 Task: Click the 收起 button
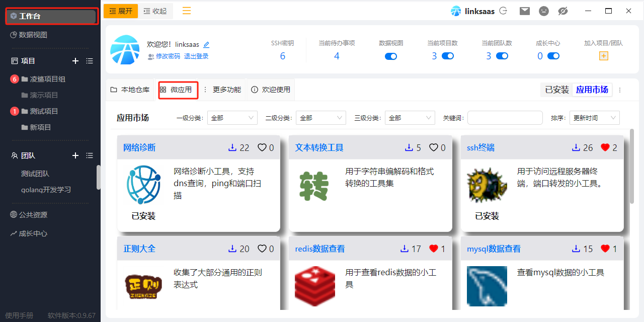(155, 11)
